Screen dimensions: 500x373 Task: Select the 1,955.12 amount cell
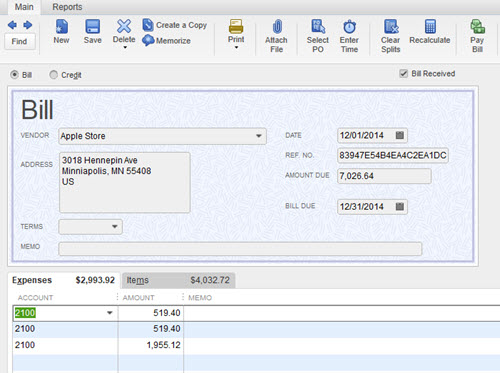[x=151, y=345]
